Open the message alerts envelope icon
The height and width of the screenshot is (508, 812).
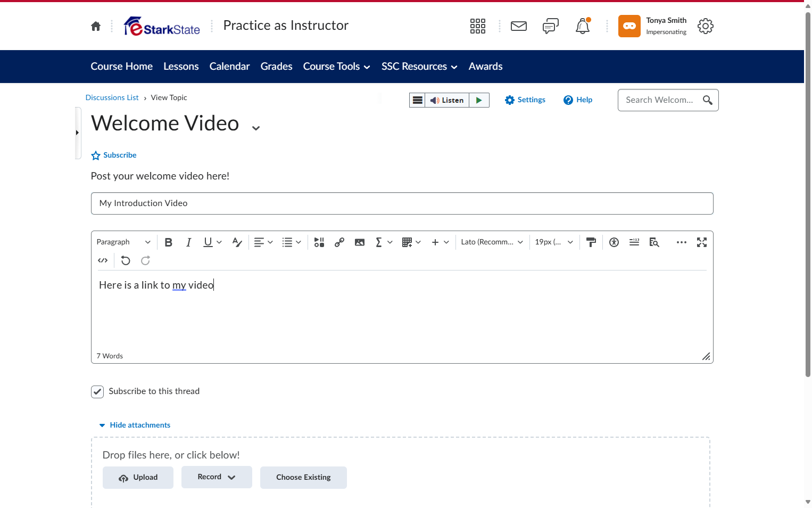pyautogui.click(x=519, y=26)
